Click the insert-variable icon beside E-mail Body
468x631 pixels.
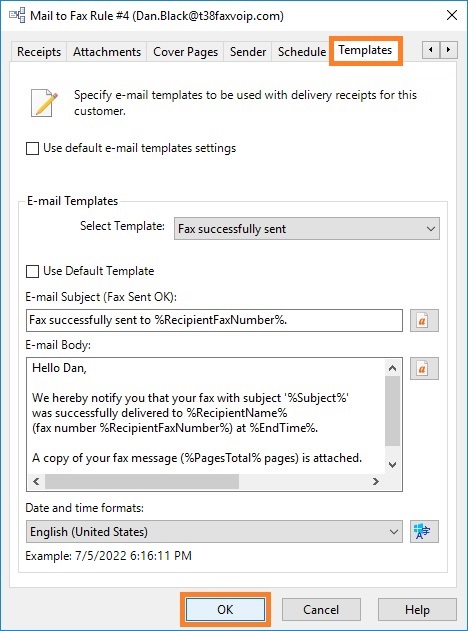coord(424,368)
